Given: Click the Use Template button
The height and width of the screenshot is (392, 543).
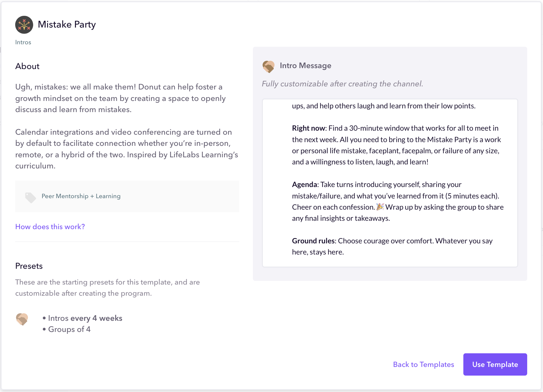Looking at the screenshot, I should (495, 364).
